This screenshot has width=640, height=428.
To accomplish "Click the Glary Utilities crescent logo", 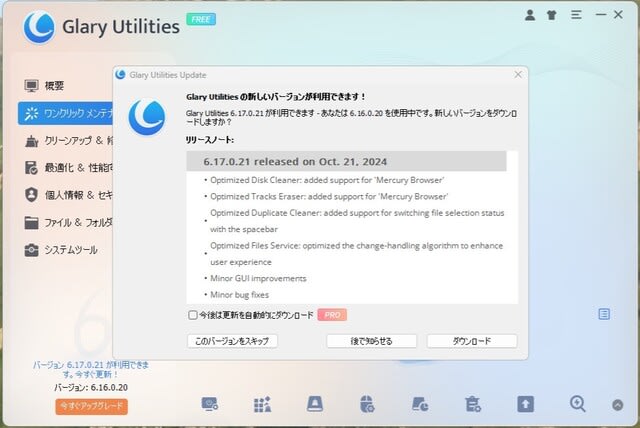I will 39,27.
